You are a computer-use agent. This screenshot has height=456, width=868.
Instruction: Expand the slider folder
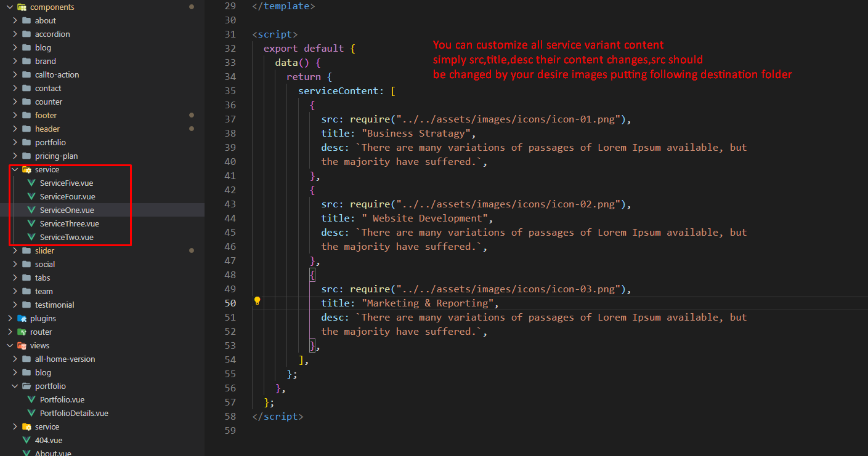pyautogui.click(x=15, y=250)
